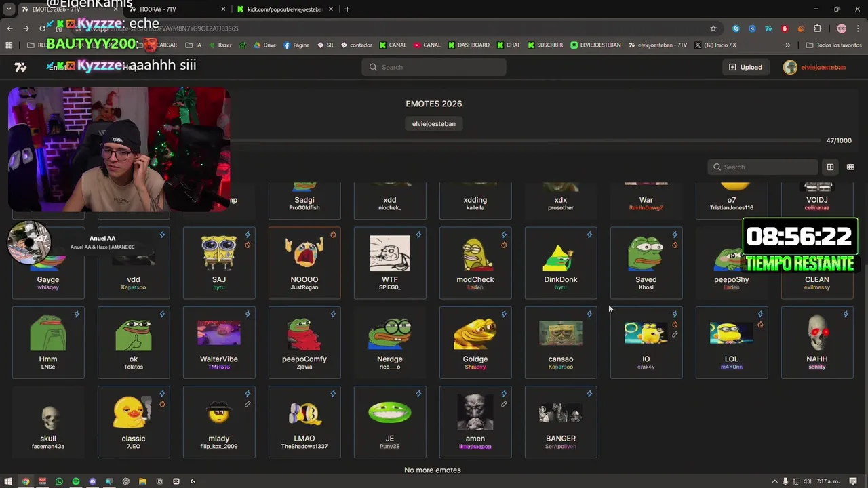Click the lightning icon on the Hmm emote

coord(77,314)
